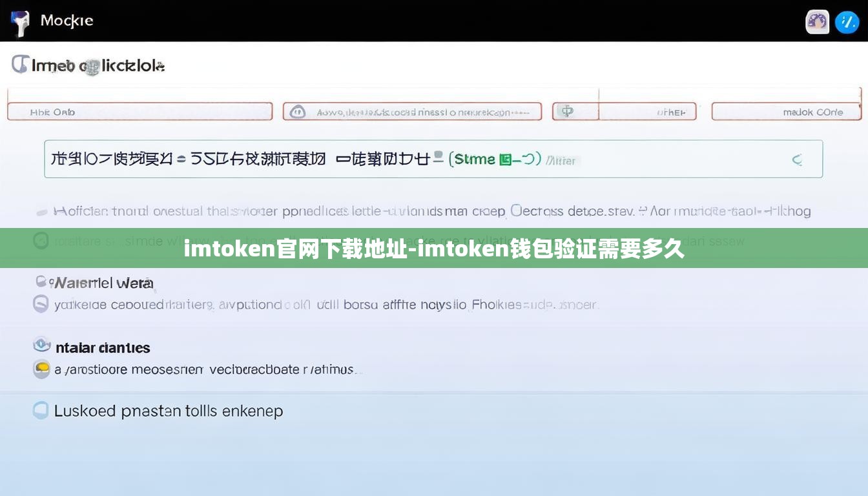Click the 'Naierrtel wera' heading

(103, 283)
